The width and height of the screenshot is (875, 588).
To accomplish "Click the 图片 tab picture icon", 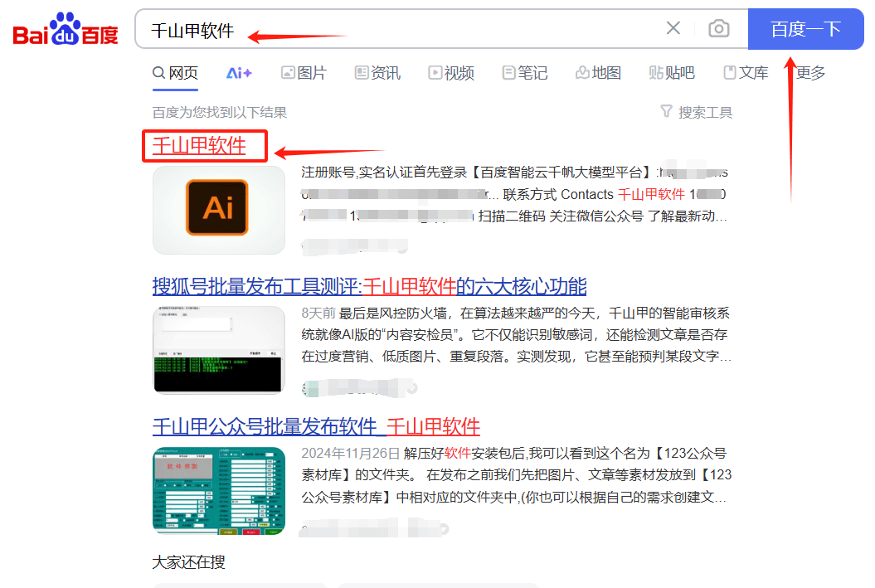I will point(288,72).
